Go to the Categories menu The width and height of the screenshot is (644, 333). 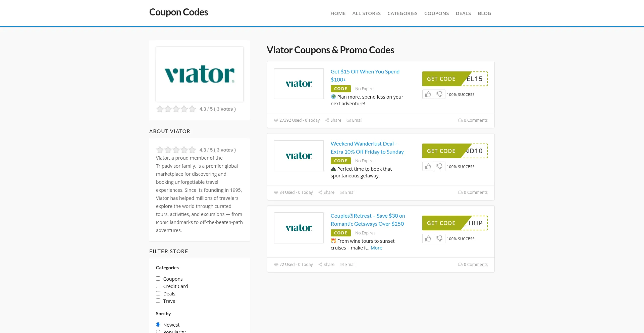[402, 13]
